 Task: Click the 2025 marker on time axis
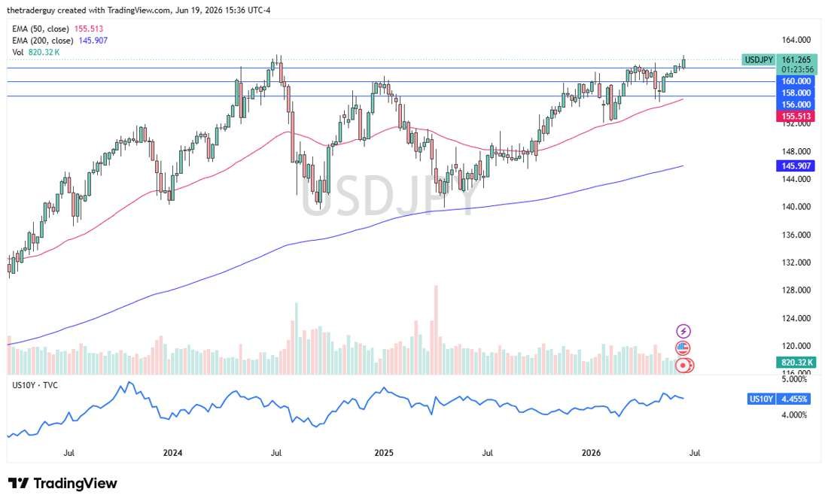point(384,453)
